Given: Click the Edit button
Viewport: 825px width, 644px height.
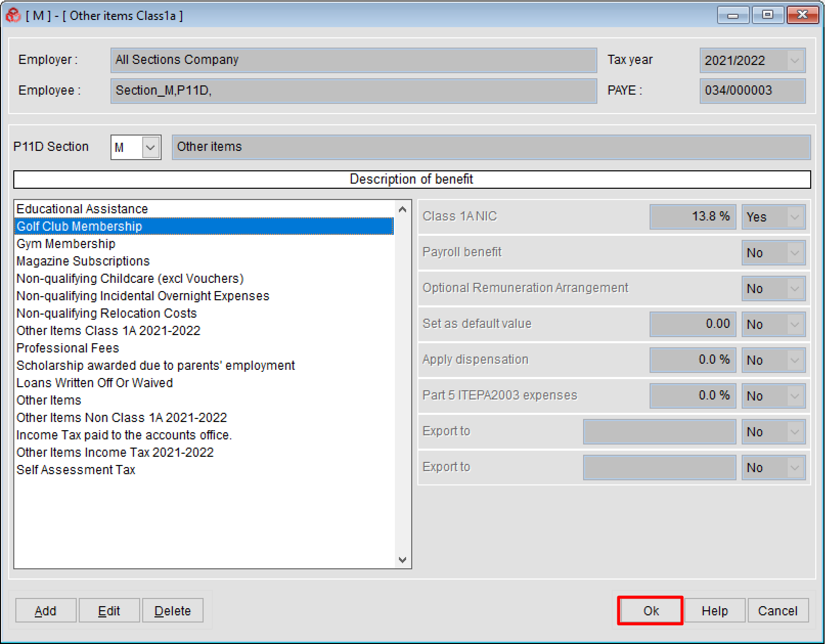Looking at the screenshot, I should pos(109,610).
